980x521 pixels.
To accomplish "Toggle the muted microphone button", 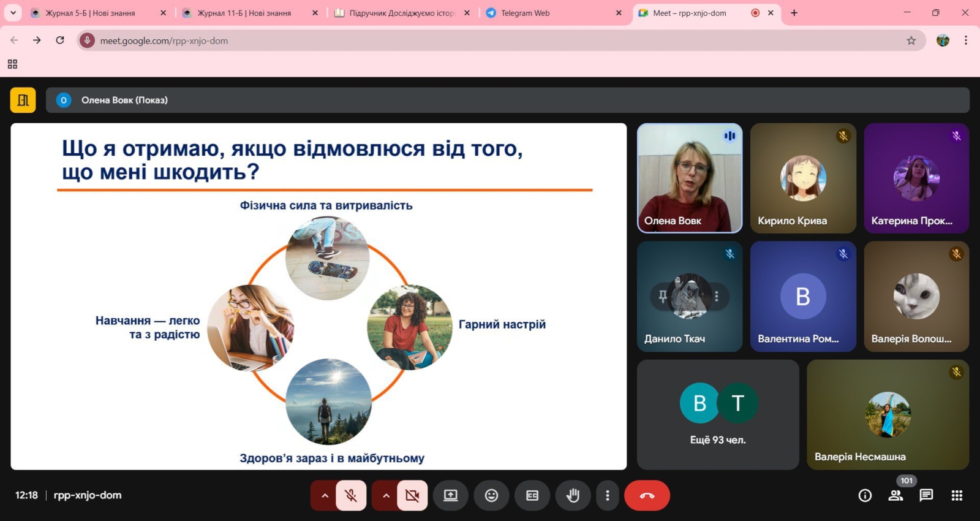I will pyautogui.click(x=351, y=495).
